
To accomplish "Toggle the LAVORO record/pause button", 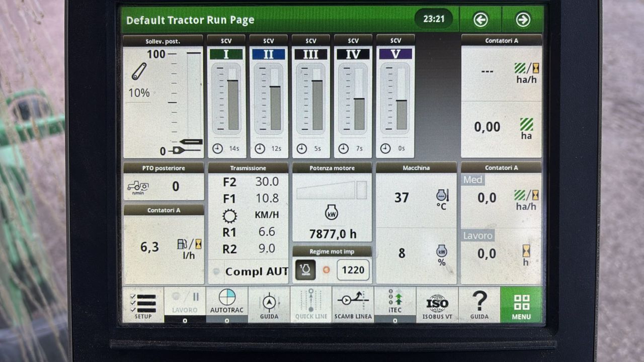I will (185, 302).
